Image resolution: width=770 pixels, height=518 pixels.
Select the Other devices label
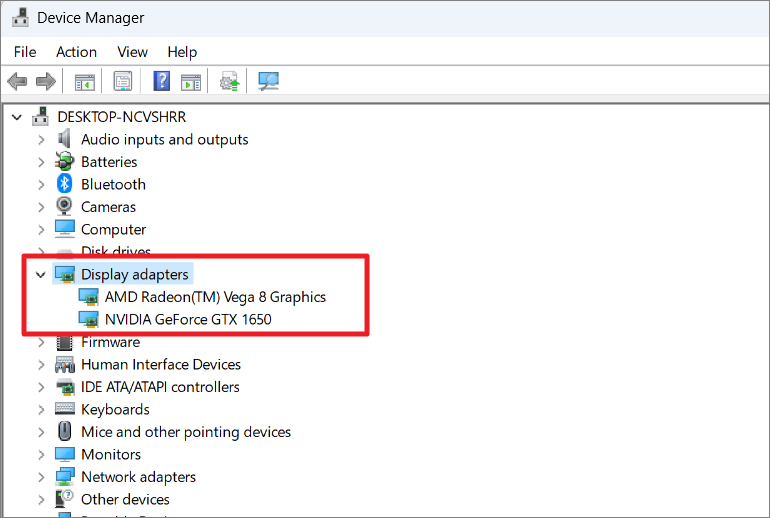125,499
